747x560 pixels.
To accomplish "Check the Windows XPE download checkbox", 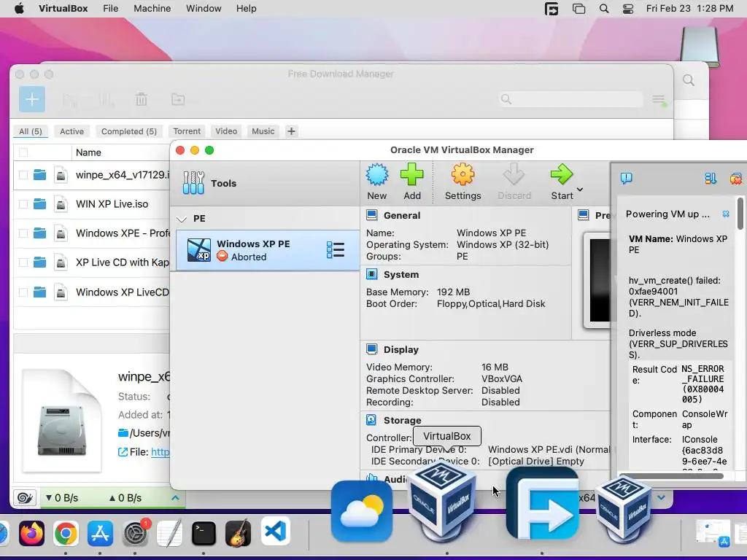I will (x=23, y=233).
